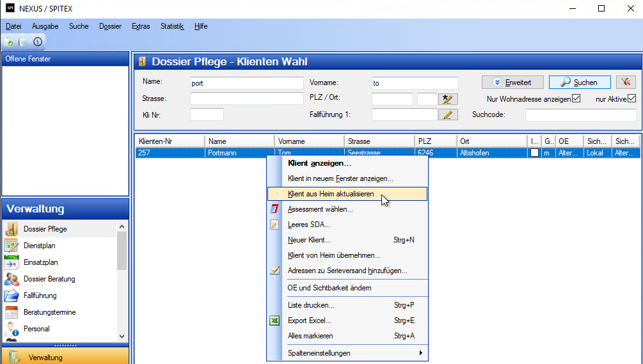Click the clock icon in the toolbar
This screenshot has height=364, width=643.
[38, 42]
